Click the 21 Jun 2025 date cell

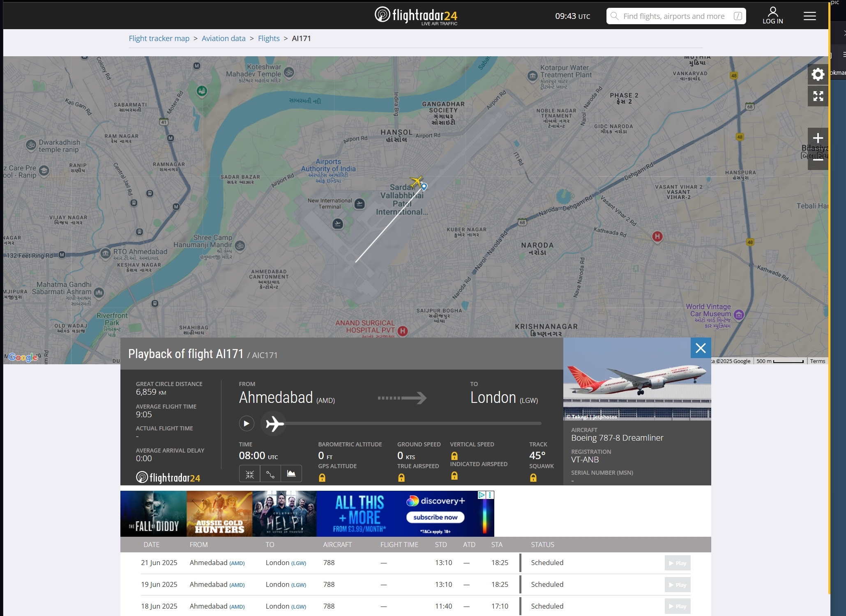(159, 563)
